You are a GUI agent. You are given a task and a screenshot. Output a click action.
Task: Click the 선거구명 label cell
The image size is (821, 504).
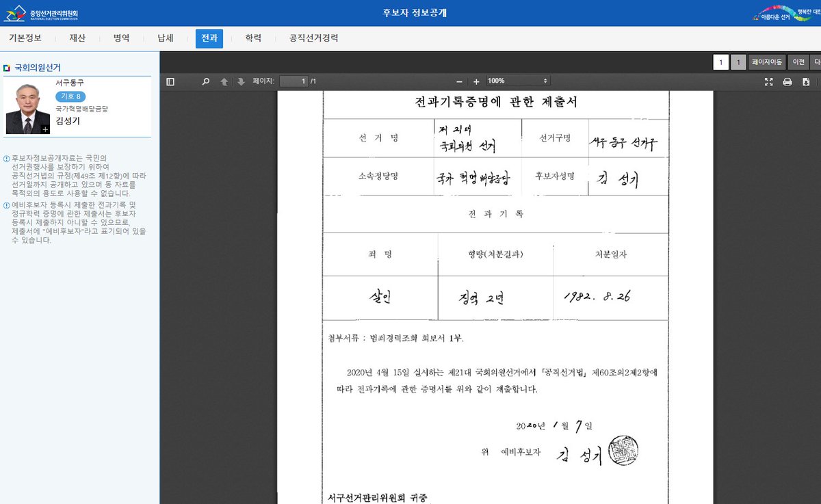click(555, 137)
